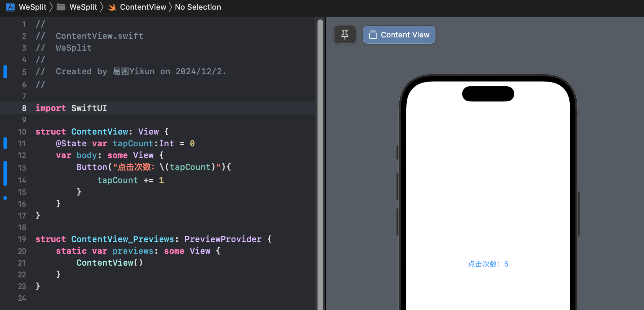Image resolution: width=644 pixels, height=310 pixels.
Task: Open the ContentView breadcrumb text item
Action: click(143, 7)
